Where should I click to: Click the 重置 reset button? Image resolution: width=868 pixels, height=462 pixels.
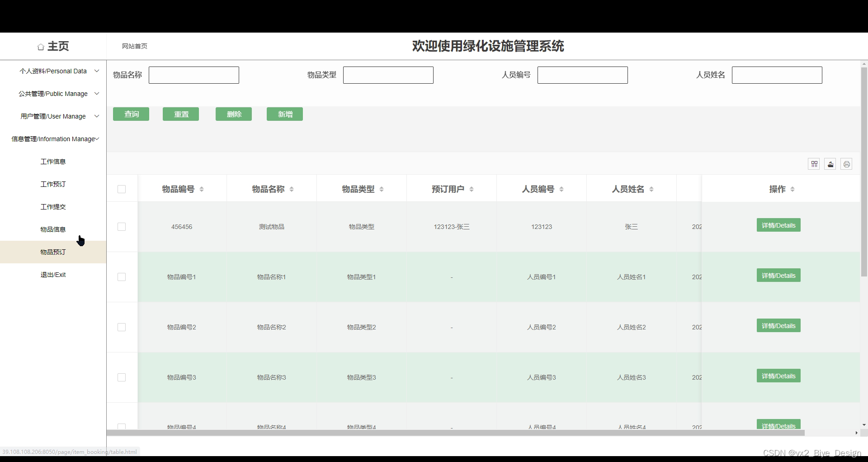pos(181,114)
